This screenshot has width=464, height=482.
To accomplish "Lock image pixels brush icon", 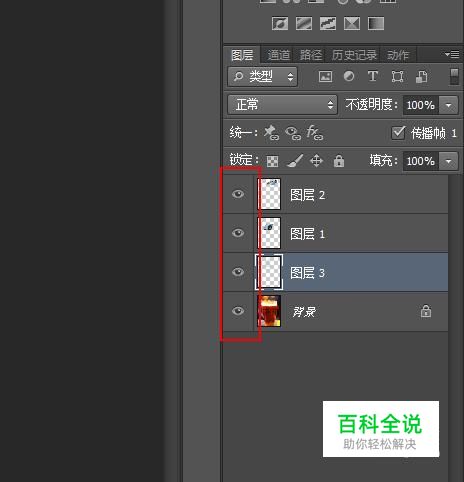I will tap(295, 161).
